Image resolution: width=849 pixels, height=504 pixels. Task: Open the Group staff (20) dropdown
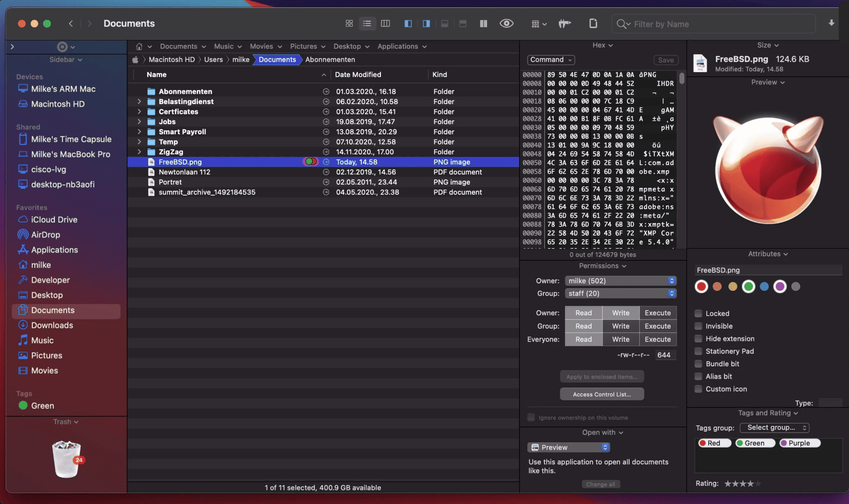point(621,294)
